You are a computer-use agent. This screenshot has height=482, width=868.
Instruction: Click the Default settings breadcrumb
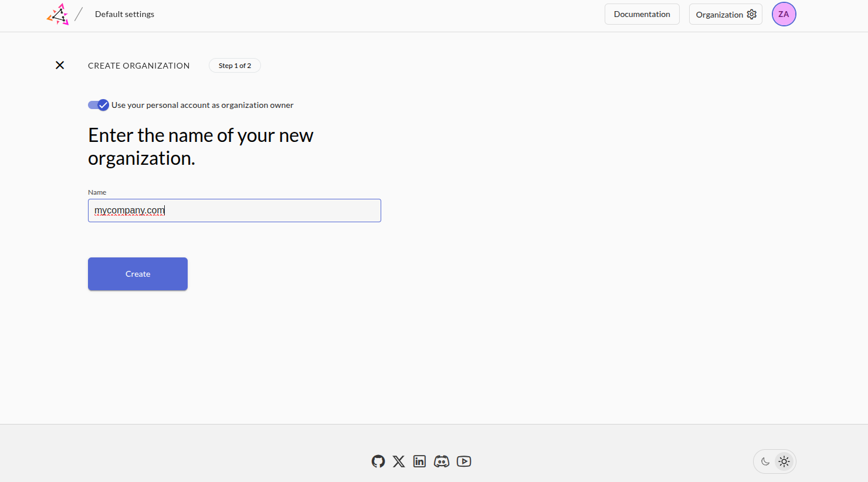124,14
